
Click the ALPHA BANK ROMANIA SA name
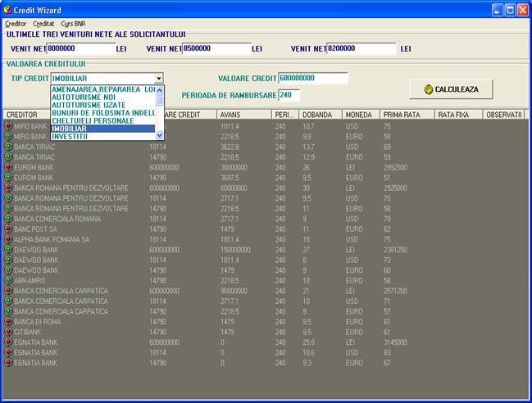click(52, 239)
